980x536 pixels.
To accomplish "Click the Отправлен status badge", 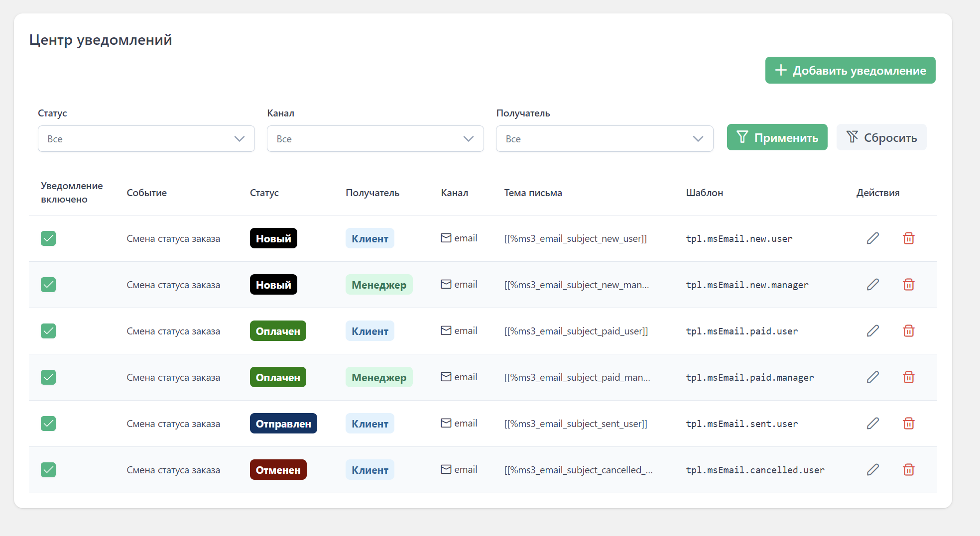I will pyautogui.click(x=283, y=424).
